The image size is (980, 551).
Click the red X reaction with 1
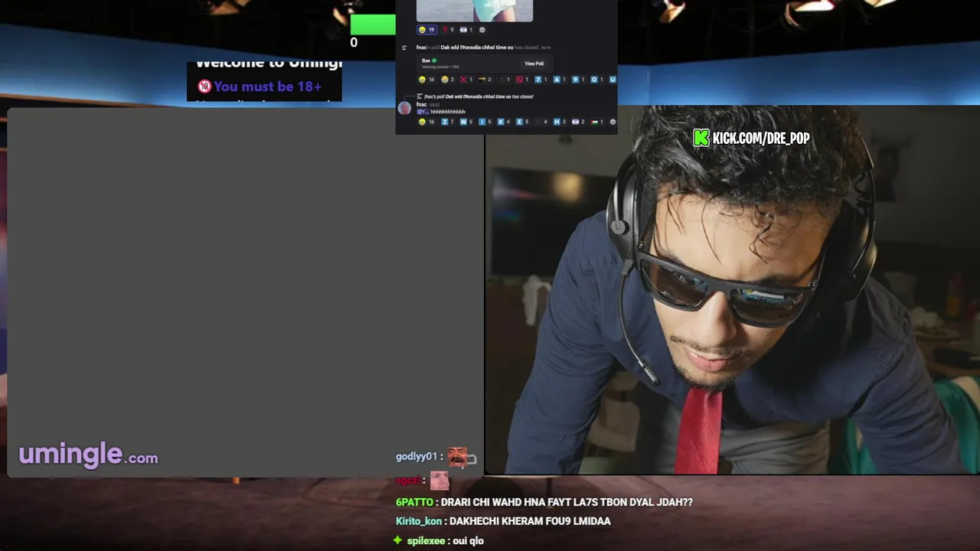[x=466, y=80]
